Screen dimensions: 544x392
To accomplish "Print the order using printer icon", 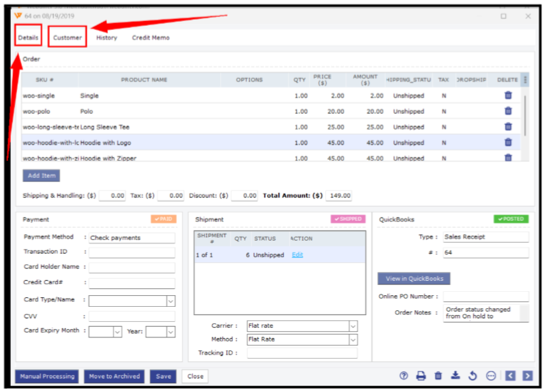I will [x=421, y=376].
